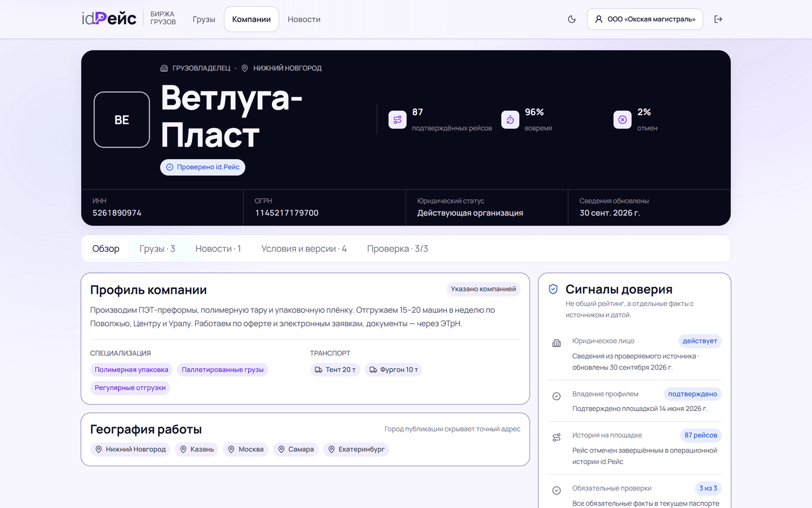Click the действует status badge
The width and height of the screenshot is (812, 508).
[700, 341]
